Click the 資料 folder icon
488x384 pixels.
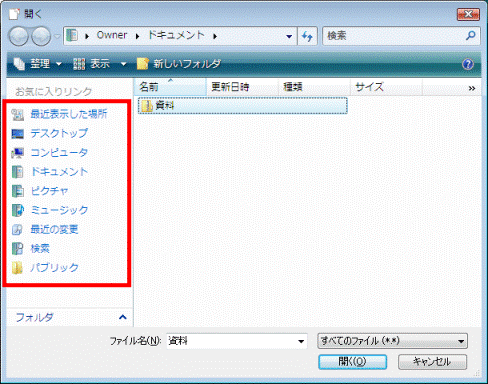[x=147, y=106]
